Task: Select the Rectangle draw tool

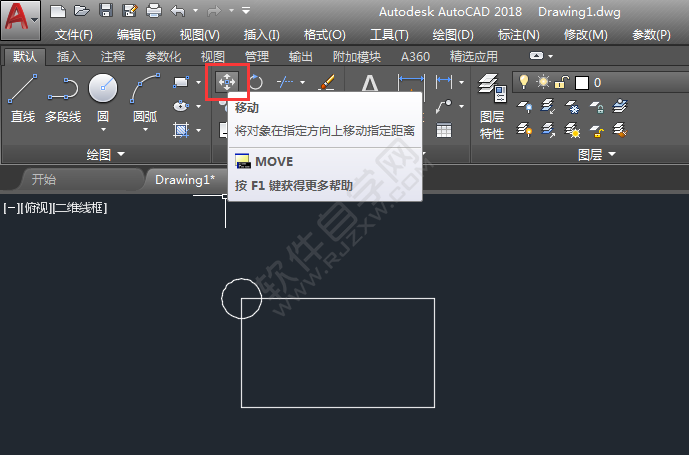Action: click(x=181, y=82)
